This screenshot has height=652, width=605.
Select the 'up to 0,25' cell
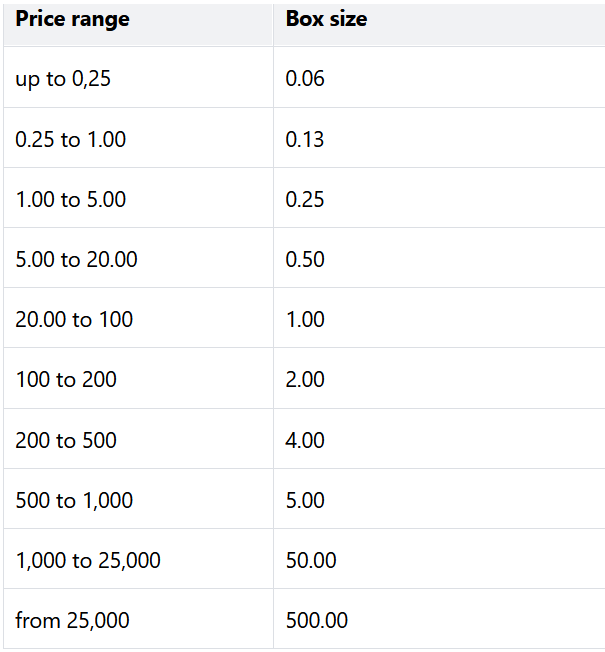[x=63, y=79]
